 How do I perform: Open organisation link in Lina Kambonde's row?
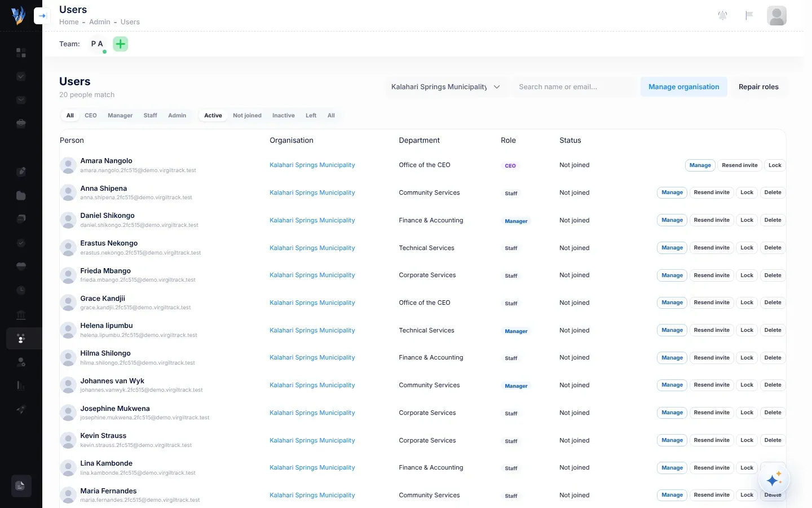[x=312, y=467]
